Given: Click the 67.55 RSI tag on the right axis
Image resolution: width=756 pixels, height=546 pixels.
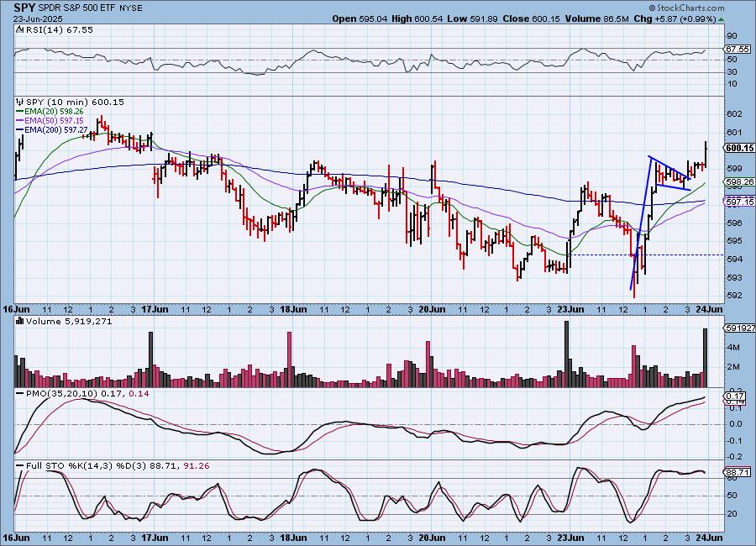Looking at the screenshot, I should (738, 50).
